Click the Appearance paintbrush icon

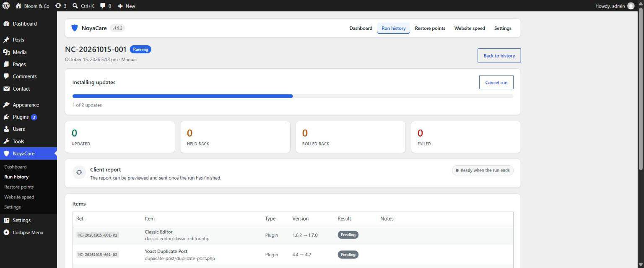point(6,105)
